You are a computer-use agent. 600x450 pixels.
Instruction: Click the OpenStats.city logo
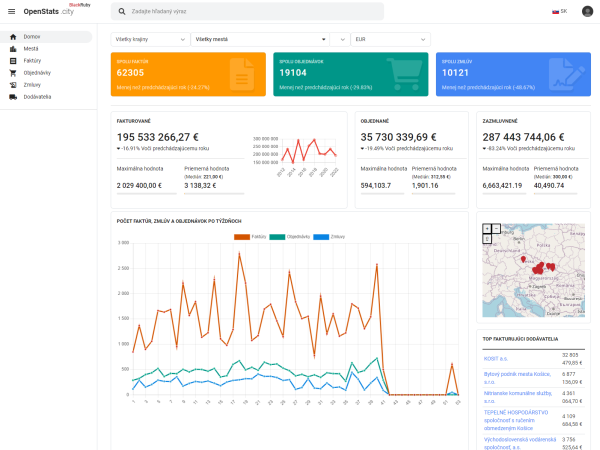pyautogui.click(x=49, y=11)
